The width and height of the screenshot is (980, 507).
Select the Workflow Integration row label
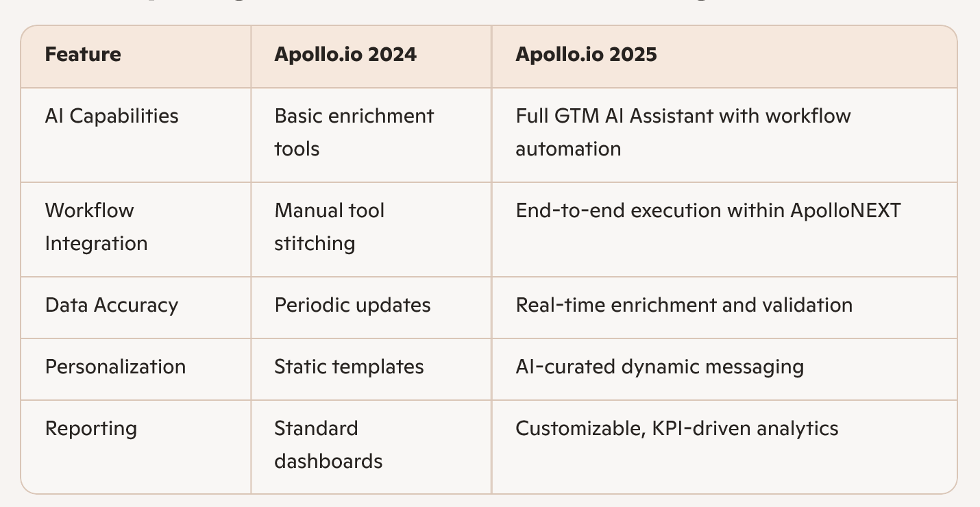[96, 227]
